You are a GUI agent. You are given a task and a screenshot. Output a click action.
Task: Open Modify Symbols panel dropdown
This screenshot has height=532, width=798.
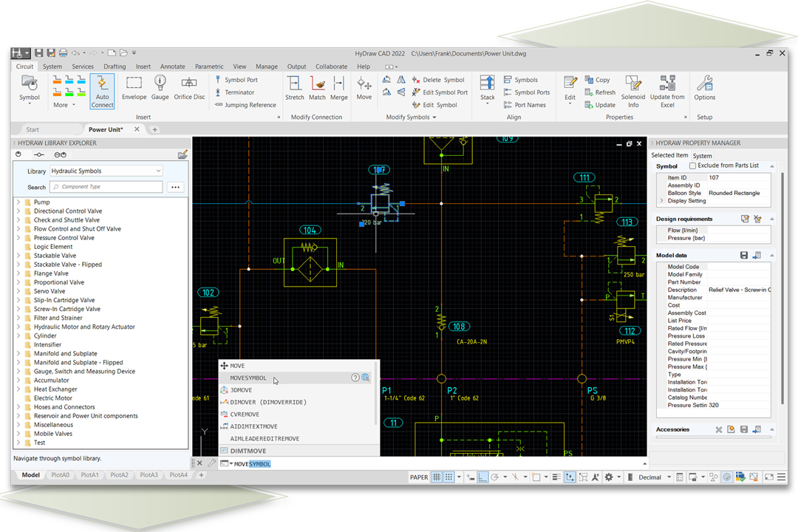coord(412,117)
